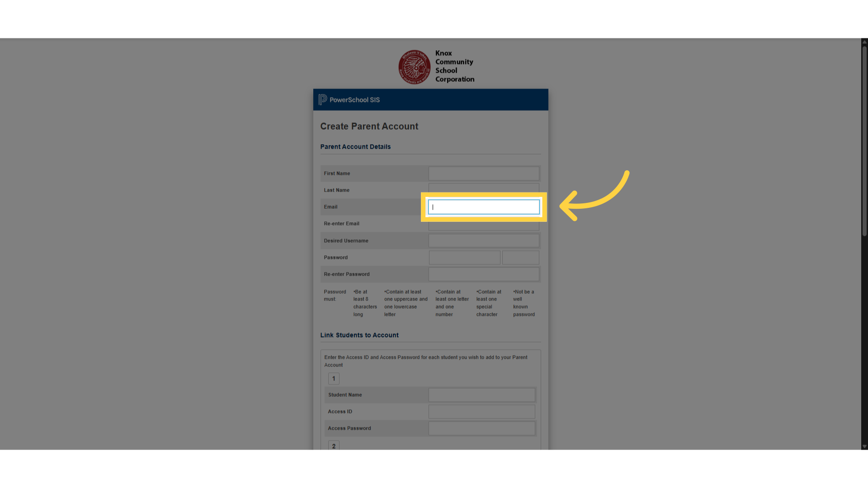Click the 'Enter the Access ID' instruction text
This screenshot has width=868, height=488.
click(426, 361)
